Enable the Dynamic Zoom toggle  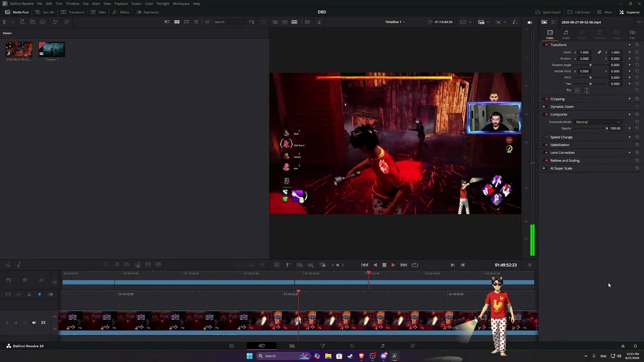[x=544, y=107]
